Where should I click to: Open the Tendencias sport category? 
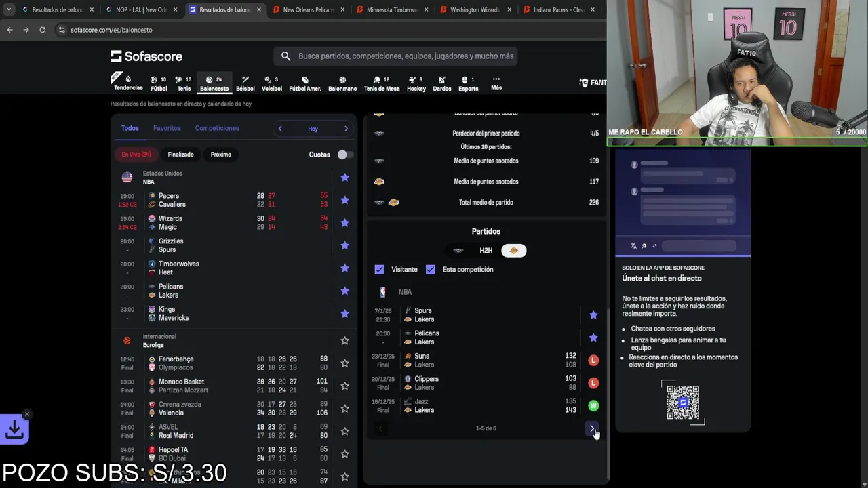click(x=128, y=83)
